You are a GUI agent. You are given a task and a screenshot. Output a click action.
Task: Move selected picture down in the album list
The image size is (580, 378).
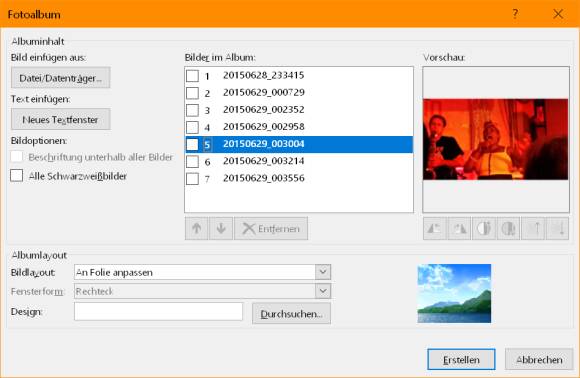tap(221, 229)
